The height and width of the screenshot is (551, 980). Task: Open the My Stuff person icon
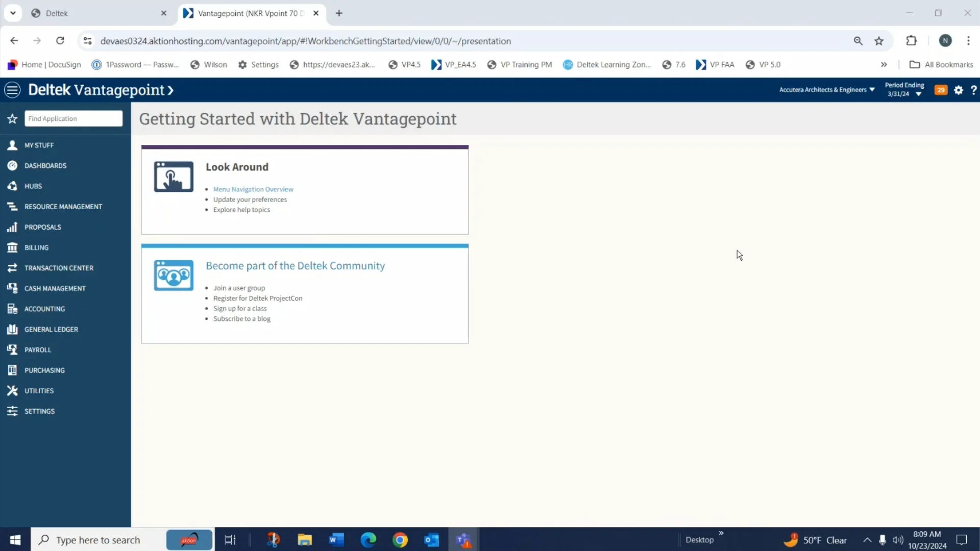[x=12, y=145]
